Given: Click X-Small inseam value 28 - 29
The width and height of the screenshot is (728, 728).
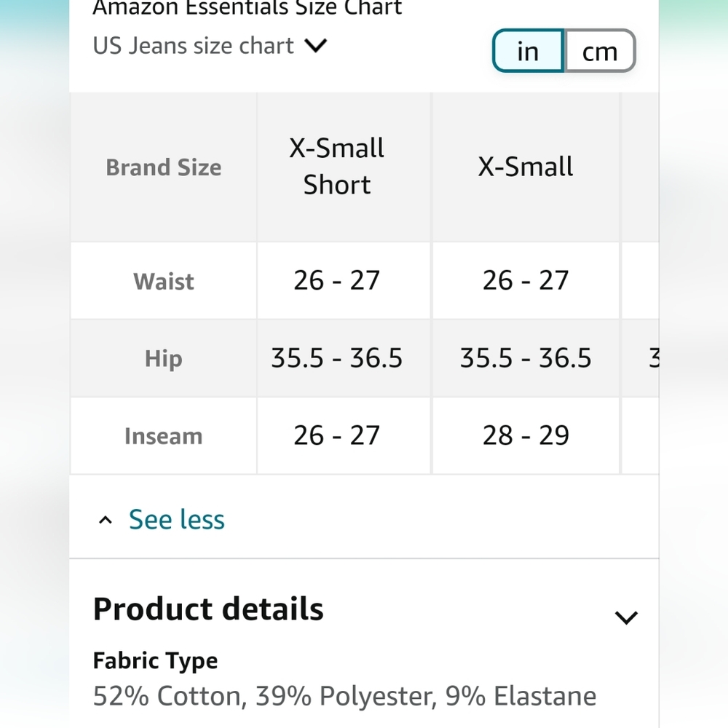Looking at the screenshot, I should [x=526, y=435].
